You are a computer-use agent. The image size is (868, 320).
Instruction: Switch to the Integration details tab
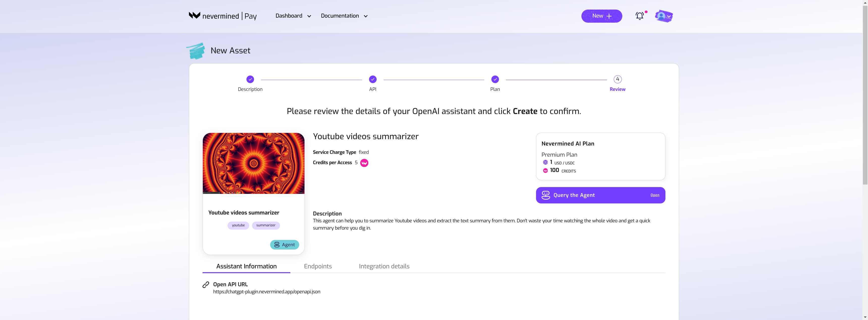pyautogui.click(x=384, y=266)
